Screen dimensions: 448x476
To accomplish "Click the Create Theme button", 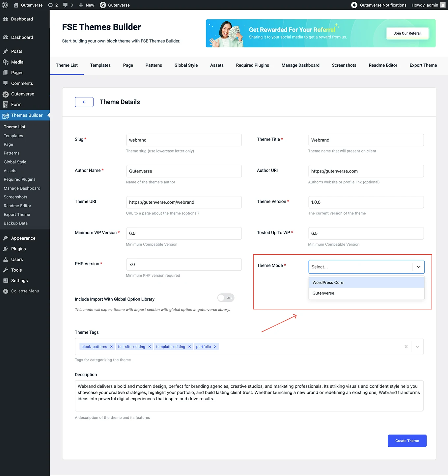I will coord(407,441).
